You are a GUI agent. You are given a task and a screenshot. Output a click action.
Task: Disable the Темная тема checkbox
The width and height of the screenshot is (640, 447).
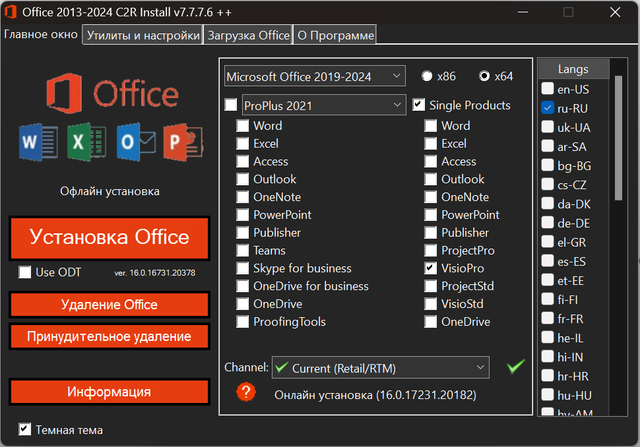[x=24, y=429]
